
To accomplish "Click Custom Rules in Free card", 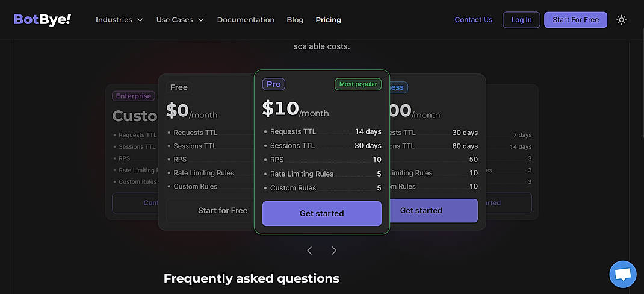I will (195, 186).
